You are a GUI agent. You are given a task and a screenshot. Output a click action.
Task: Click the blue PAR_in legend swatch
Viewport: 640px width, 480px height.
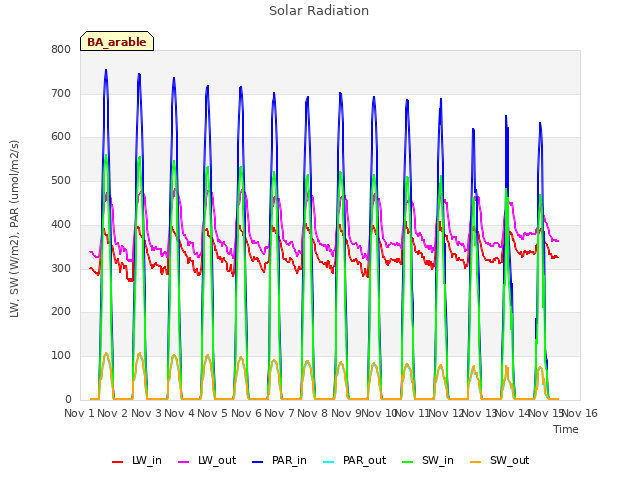coord(258,462)
